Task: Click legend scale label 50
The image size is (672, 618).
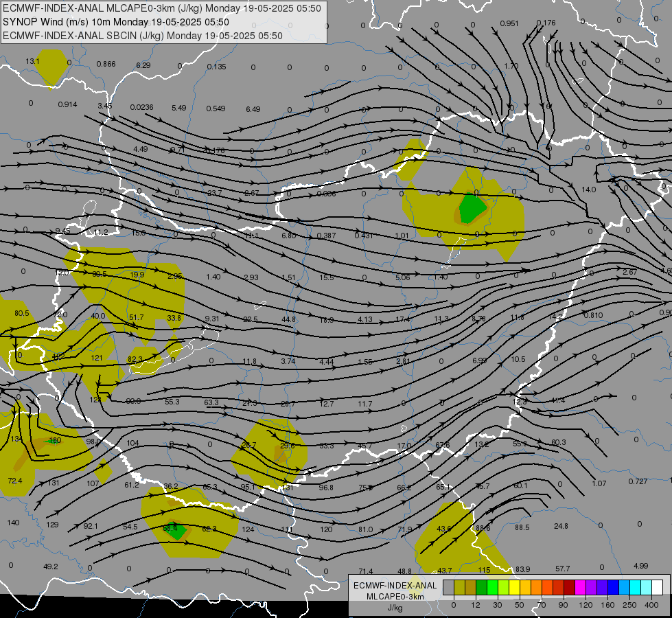Action: pos(519,605)
